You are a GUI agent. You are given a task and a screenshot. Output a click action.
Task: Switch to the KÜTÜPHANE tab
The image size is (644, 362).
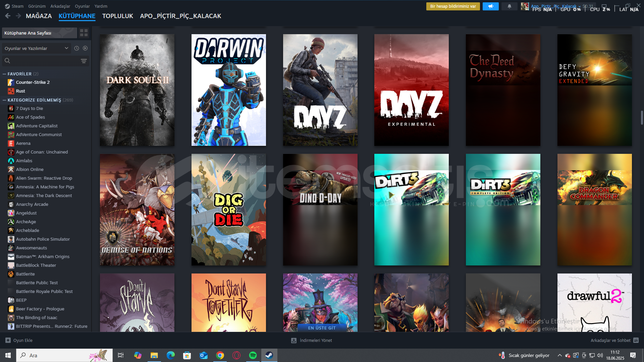coord(77,16)
